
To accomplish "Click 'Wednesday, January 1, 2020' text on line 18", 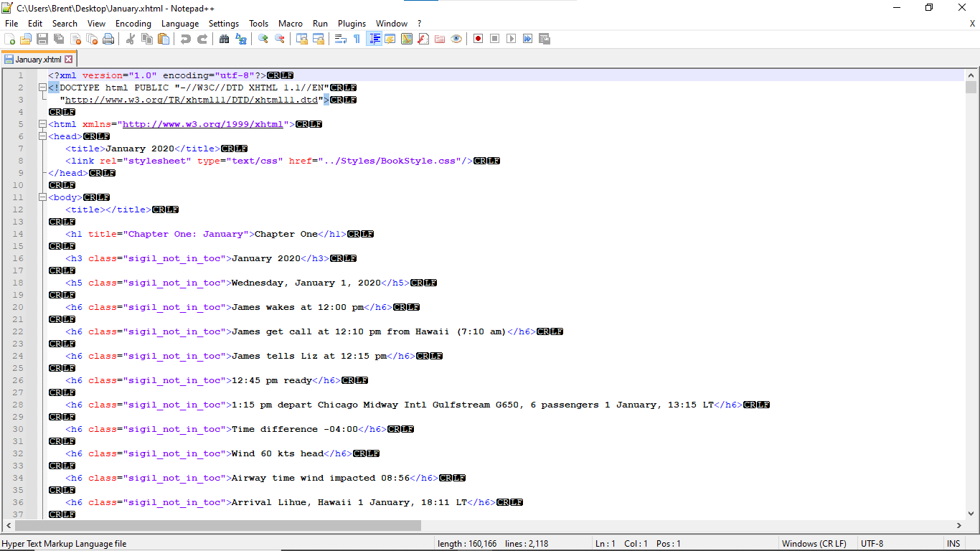I will click(306, 283).
